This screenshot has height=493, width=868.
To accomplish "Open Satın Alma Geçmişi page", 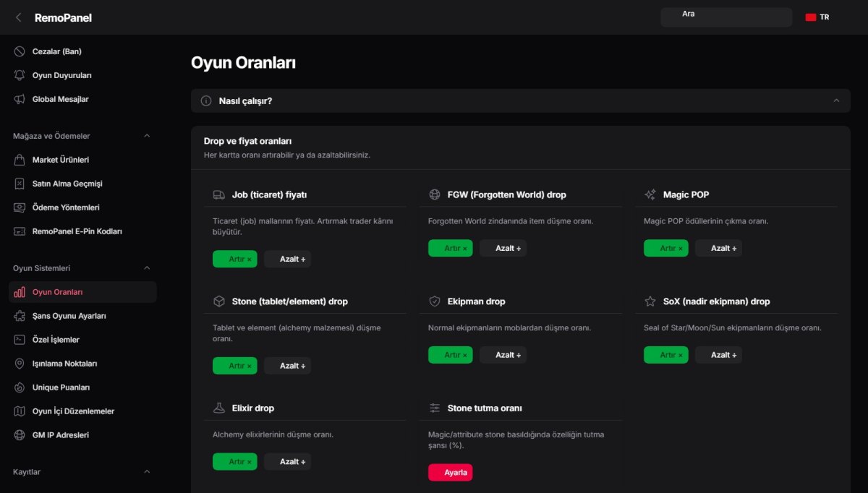I will pyautogui.click(x=82, y=184).
